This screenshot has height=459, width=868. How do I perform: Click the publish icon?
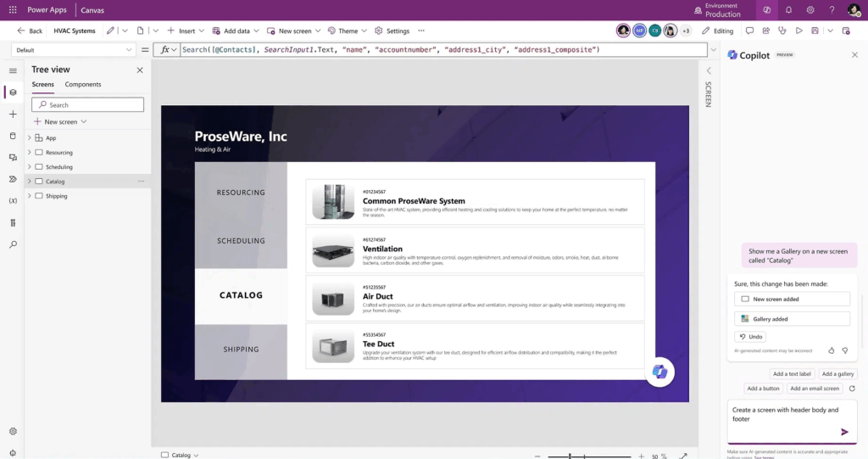pos(846,31)
